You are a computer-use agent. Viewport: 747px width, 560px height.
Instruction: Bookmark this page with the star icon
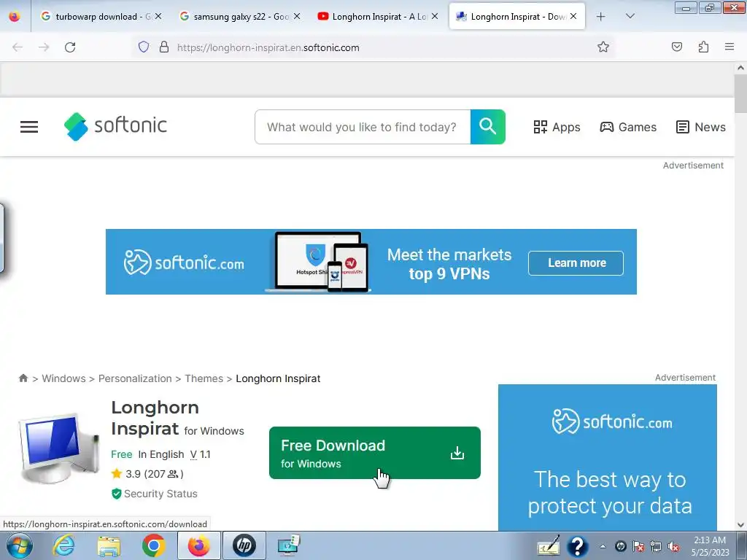(603, 47)
